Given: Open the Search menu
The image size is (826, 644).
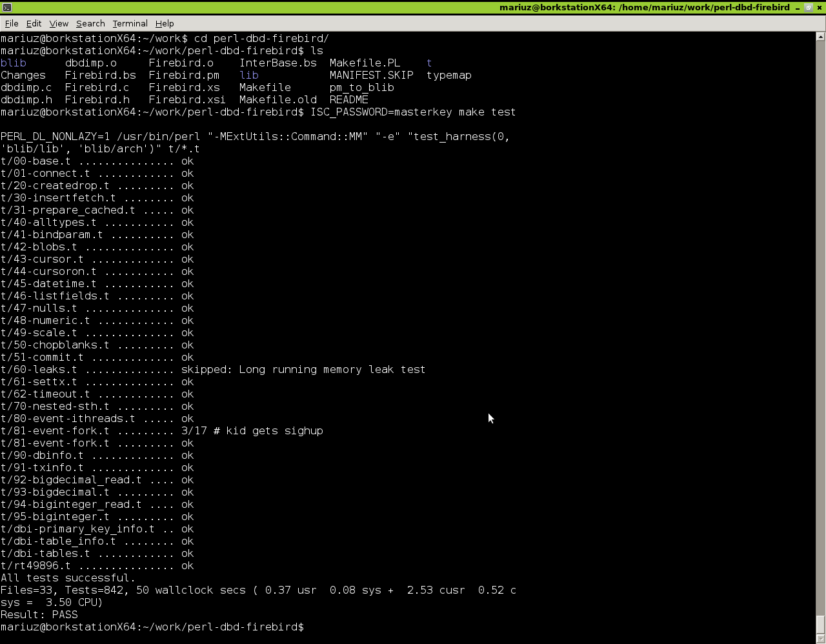Looking at the screenshot, I should click(90, 23).
